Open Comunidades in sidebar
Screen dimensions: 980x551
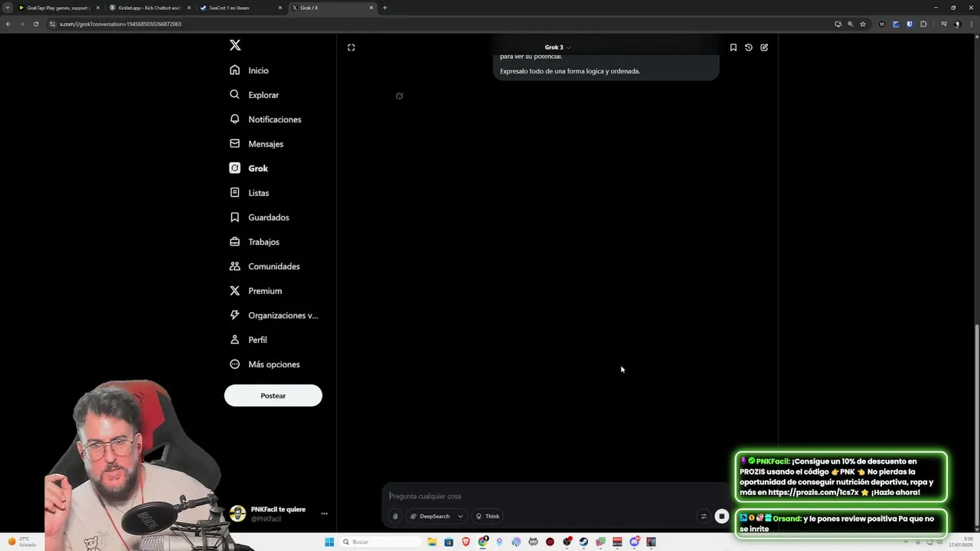point(264,266)
